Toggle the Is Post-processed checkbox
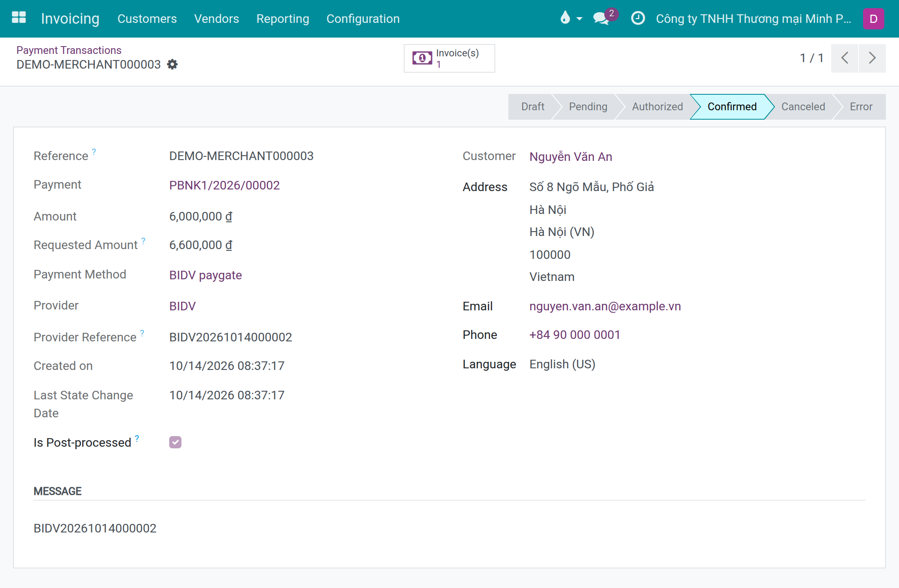Screen dimensions: 899x588 click(175, 442)
